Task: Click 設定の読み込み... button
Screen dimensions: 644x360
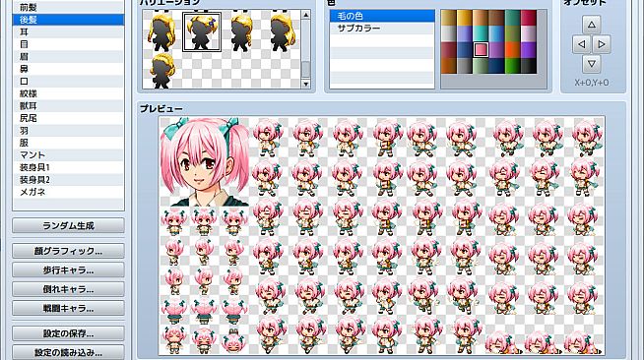Action: coord(68,352)
